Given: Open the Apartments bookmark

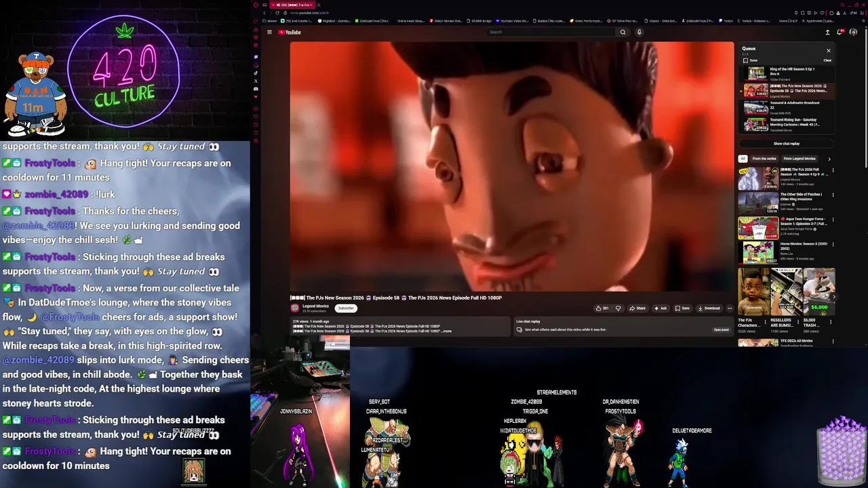Looking at the screenshot, I should [816, 21].
